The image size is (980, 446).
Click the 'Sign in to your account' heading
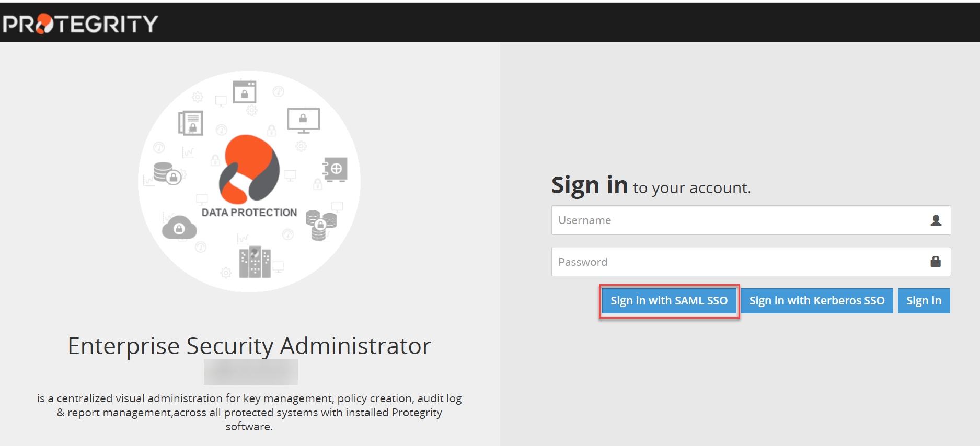tap(651, 186)
